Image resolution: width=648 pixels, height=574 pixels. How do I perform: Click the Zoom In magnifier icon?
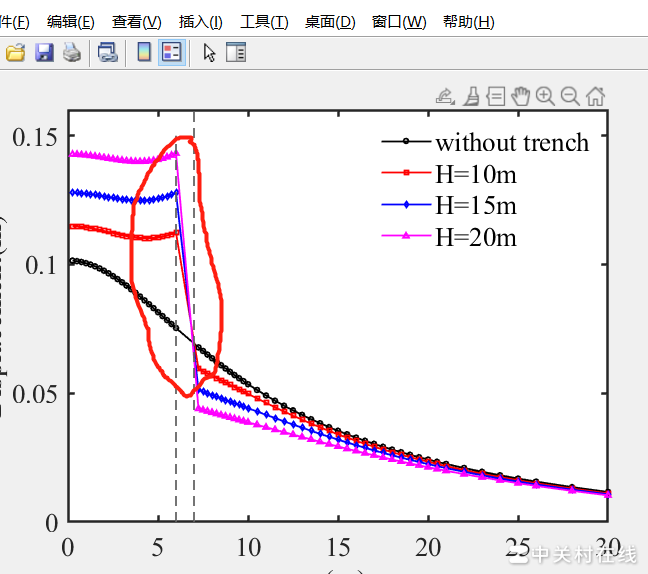(x=545, y=96)
